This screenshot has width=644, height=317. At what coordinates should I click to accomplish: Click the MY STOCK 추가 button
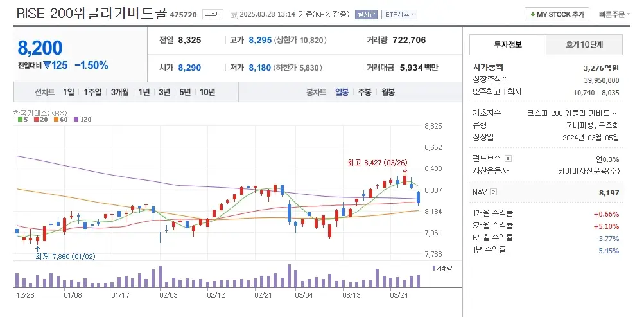[x=557, y=14]
